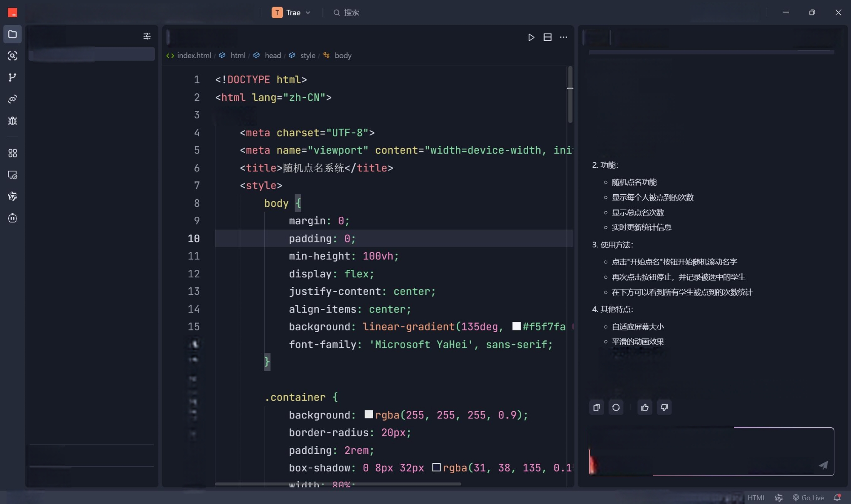Screen dimensions: 851x504
Task: Click the Trae status bar icon
Action: pyautogui.click(x=779, y=498)
